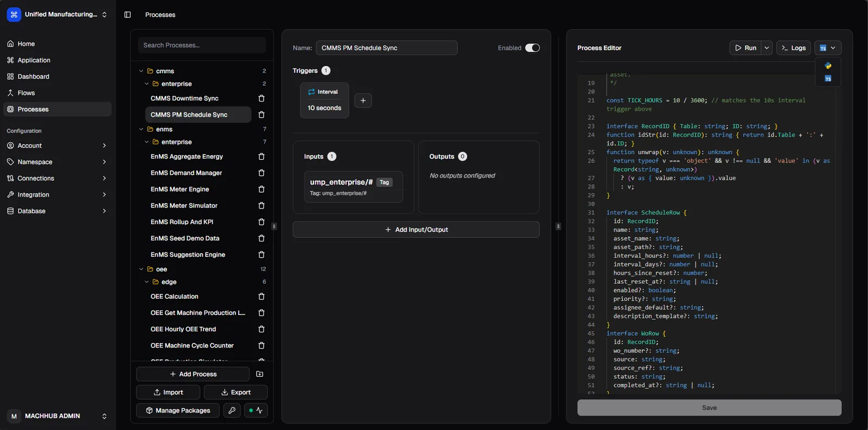Collapse the enms folder
Screen dimensions: 868x430
tap(141, 129)
